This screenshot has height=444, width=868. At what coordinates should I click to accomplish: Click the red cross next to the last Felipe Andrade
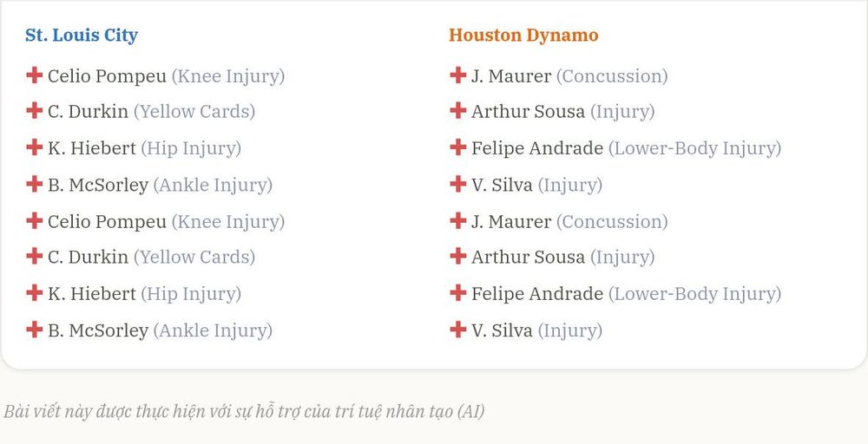[457, 293]
